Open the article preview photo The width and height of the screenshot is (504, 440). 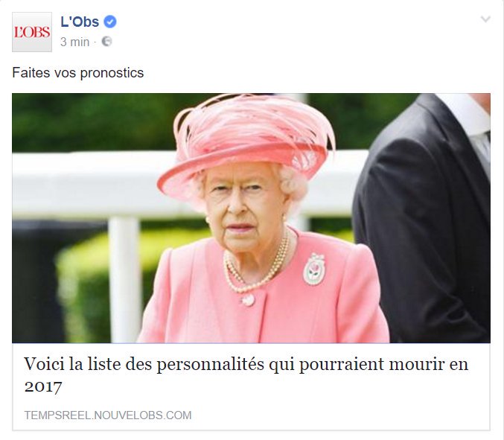[251, 218]
